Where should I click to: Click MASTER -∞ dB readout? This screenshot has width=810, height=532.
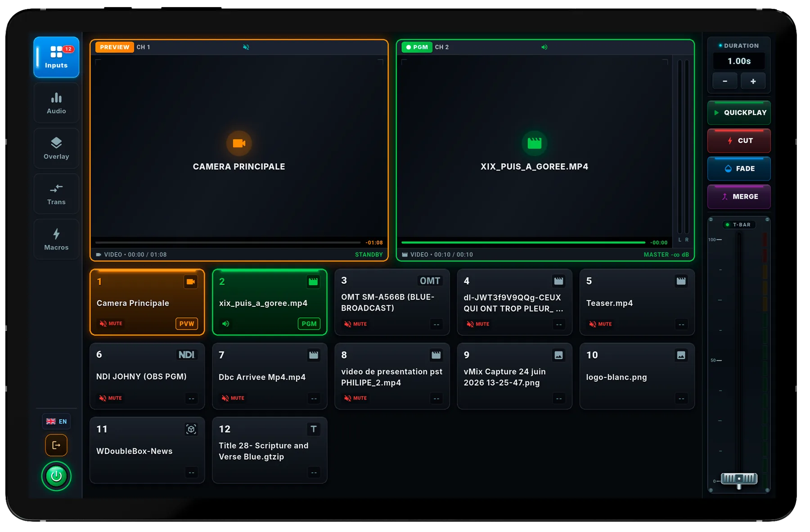coord(666,255)
